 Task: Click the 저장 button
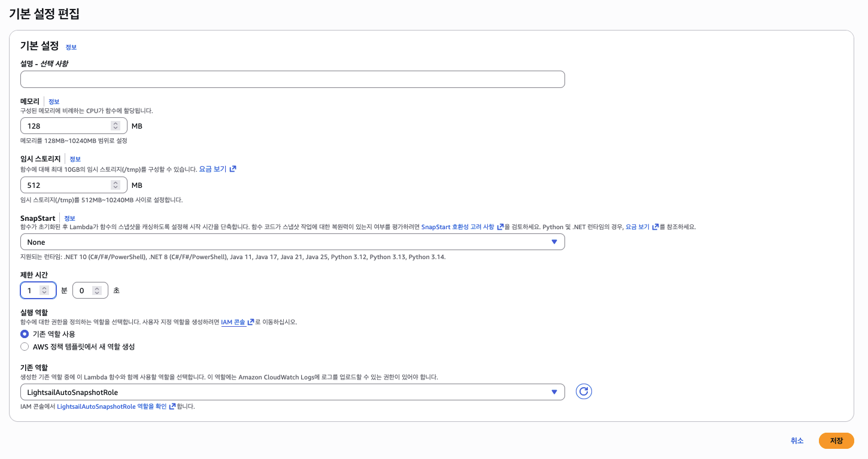click(836, 440)
